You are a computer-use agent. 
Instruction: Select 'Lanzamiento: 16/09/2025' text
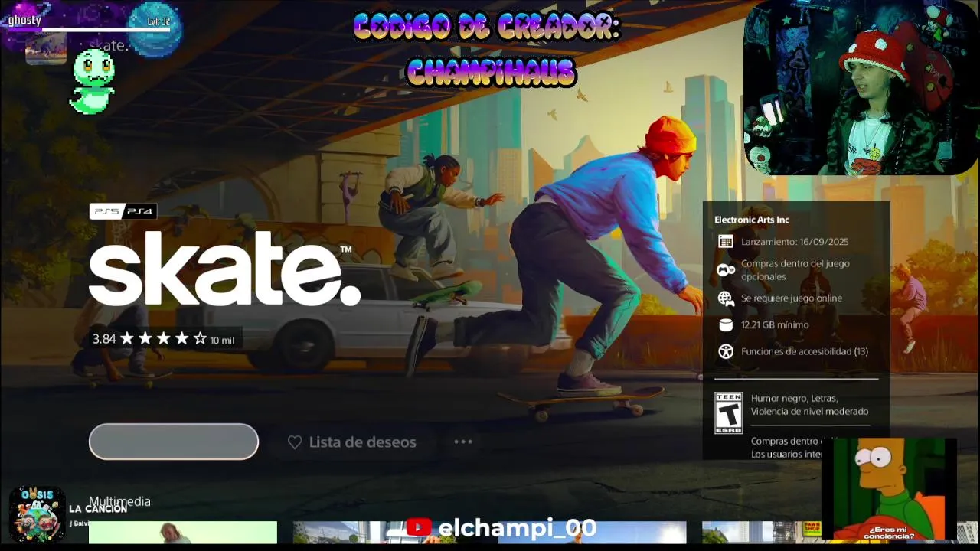pos(795,242)
